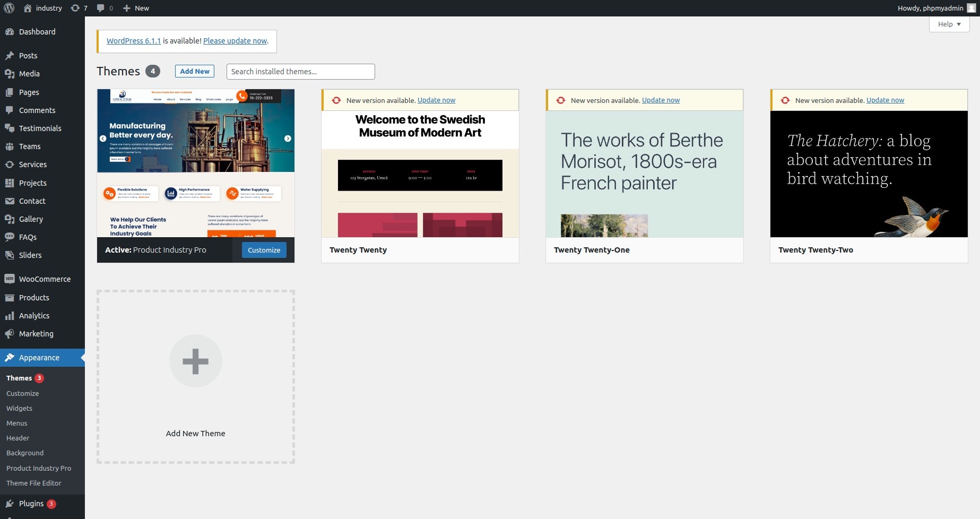Click the industry site name in admin bar
This screenshot has height=519, width=980.
pyautogui.click(x=49, y=8)
